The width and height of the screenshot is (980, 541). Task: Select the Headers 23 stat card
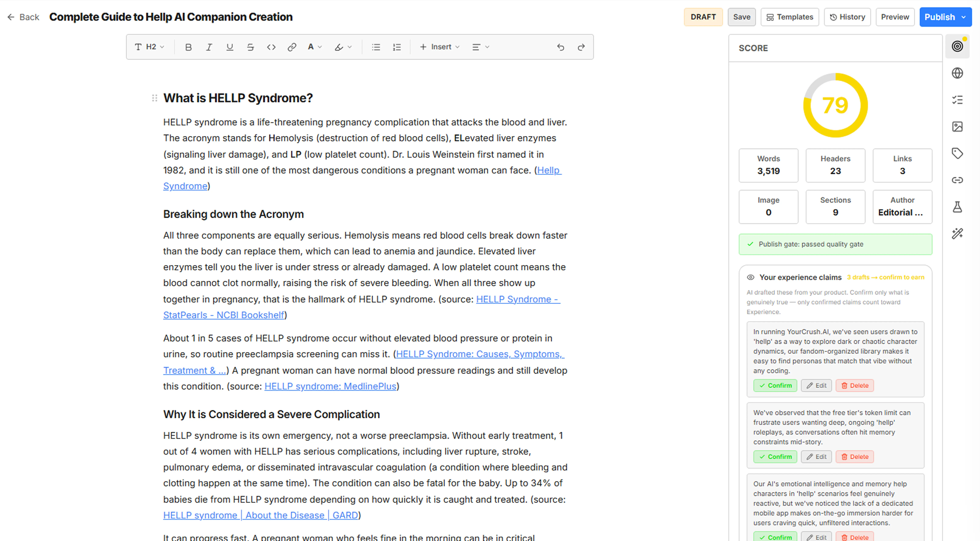point(835,165)
